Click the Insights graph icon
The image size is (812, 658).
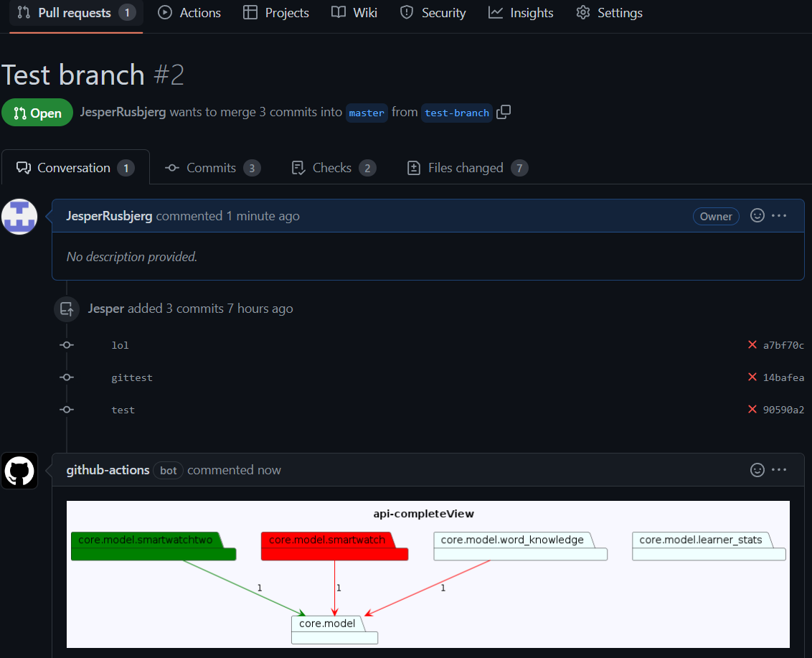(494, 12)
